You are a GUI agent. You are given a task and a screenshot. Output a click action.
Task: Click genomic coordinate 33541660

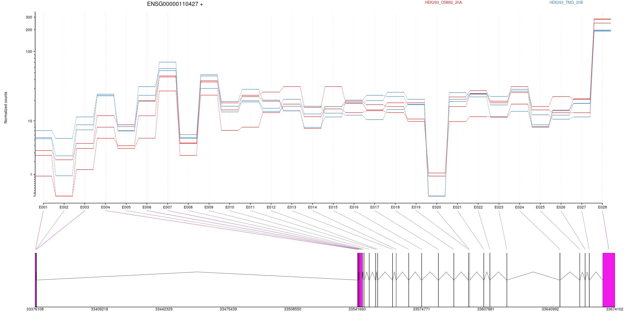357,309
